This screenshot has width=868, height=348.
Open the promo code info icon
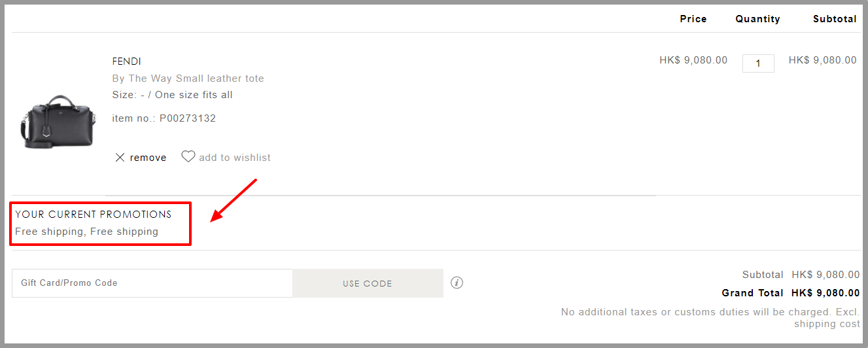tap(457, 283)
